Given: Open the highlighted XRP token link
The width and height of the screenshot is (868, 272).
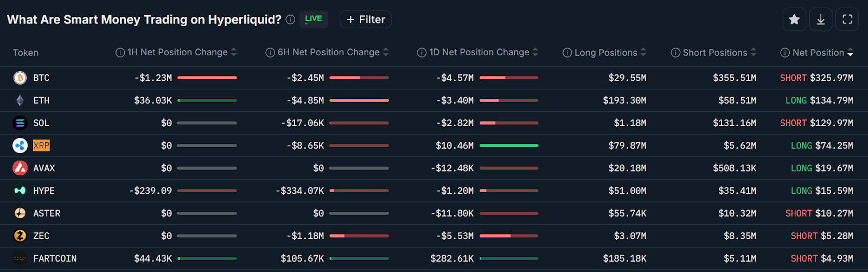Looking at the screenshot, I should [x=41, y=146].
